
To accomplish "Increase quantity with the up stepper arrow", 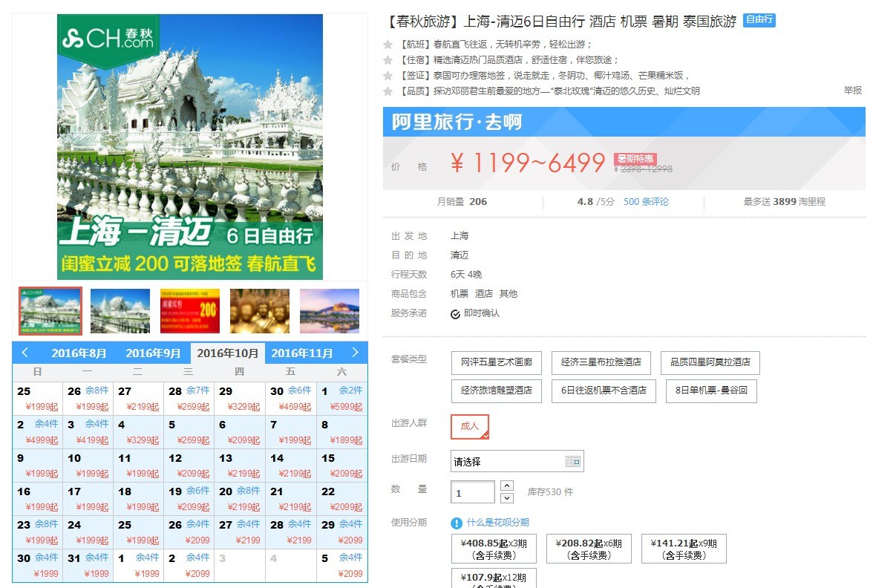I will [x=506, y=486].
